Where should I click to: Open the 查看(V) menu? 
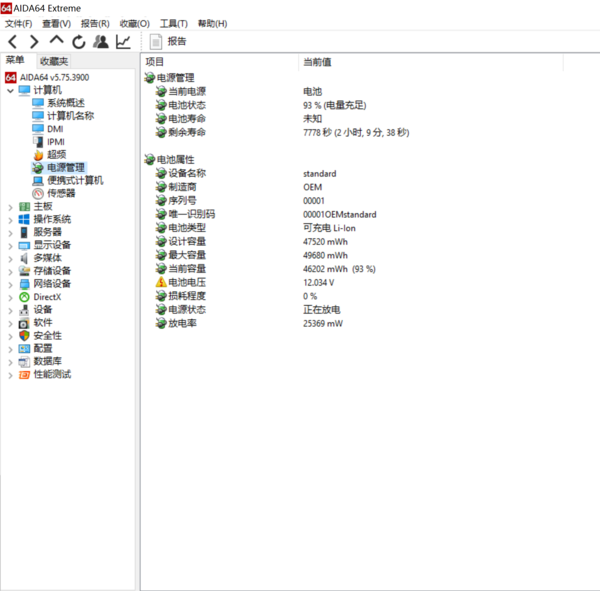pyautogui.click(x=57, y=24)
